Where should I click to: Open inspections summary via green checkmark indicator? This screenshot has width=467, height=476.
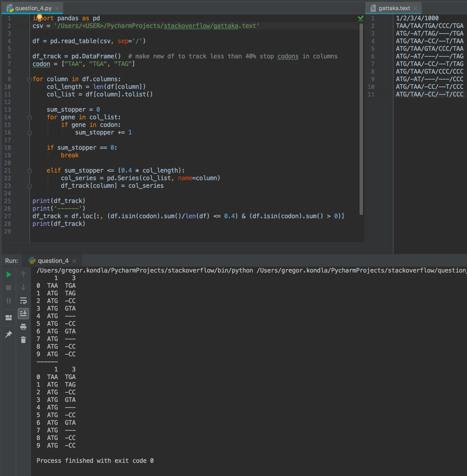(x=361, y=18)
